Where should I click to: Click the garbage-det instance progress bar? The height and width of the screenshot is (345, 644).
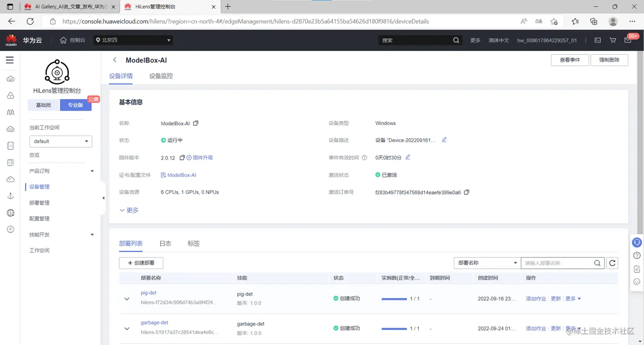(394, 329)
